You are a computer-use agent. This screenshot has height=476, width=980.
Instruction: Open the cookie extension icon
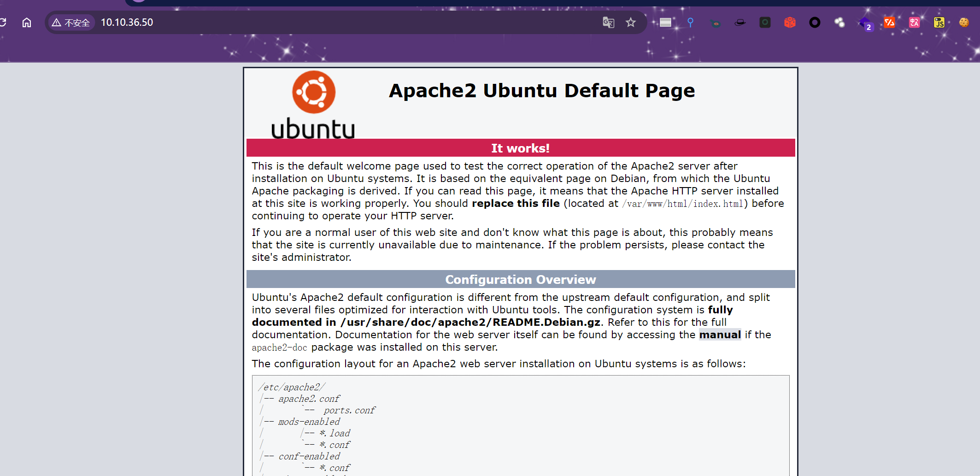(964, 22)
